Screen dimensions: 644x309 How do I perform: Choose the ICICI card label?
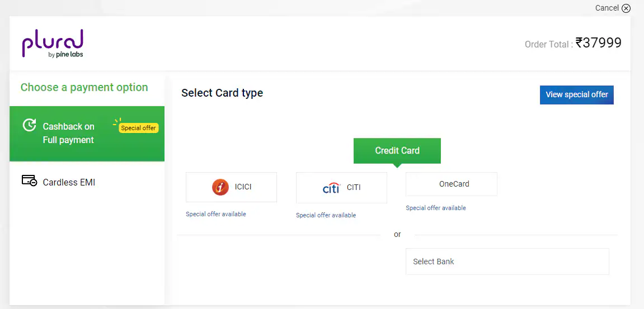tap(243, 187)
